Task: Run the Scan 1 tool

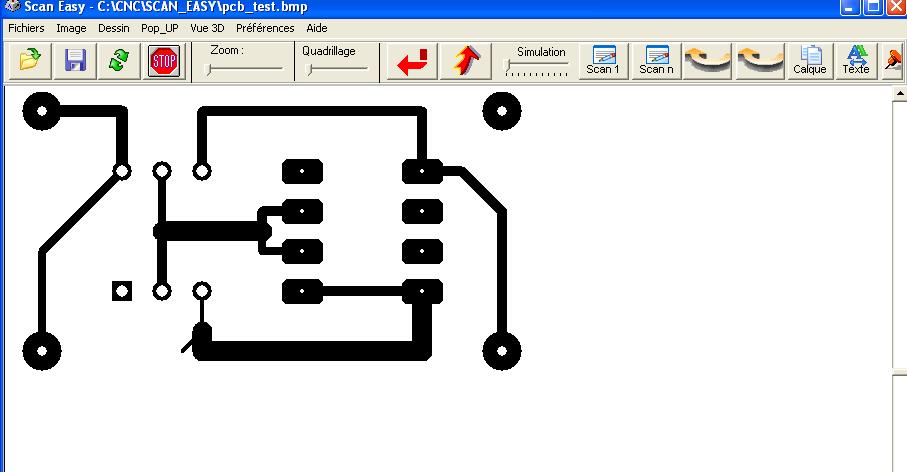Action: (603, 61)
